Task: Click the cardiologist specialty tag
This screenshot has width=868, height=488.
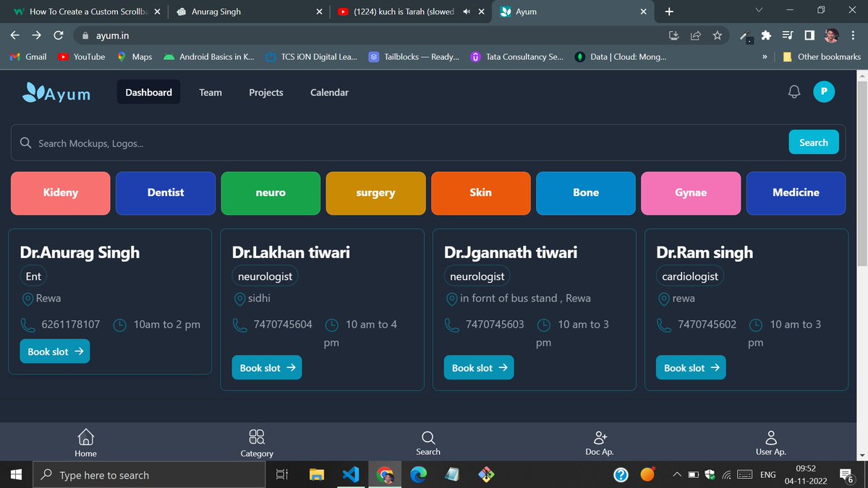Action: [x=690, y=276]
